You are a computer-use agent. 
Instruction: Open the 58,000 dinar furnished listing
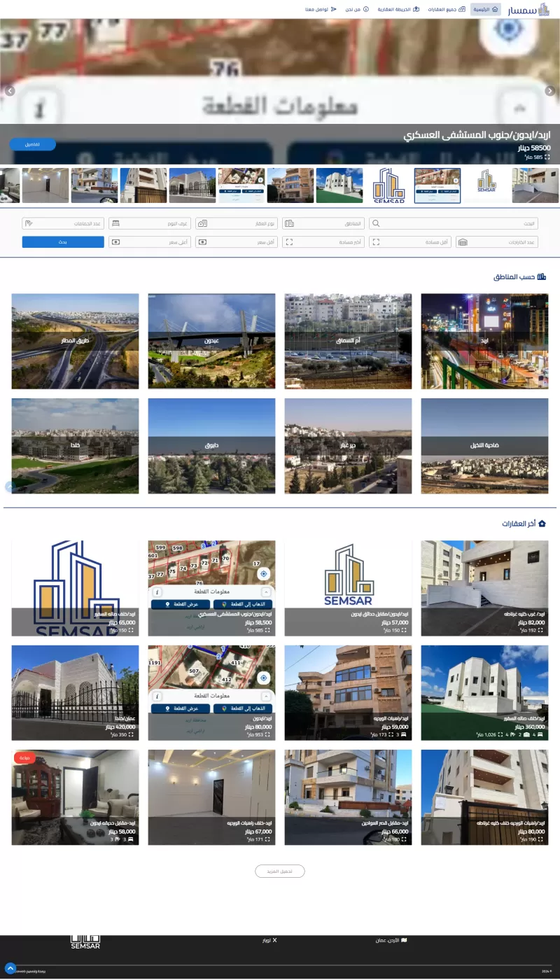(75, 798)
